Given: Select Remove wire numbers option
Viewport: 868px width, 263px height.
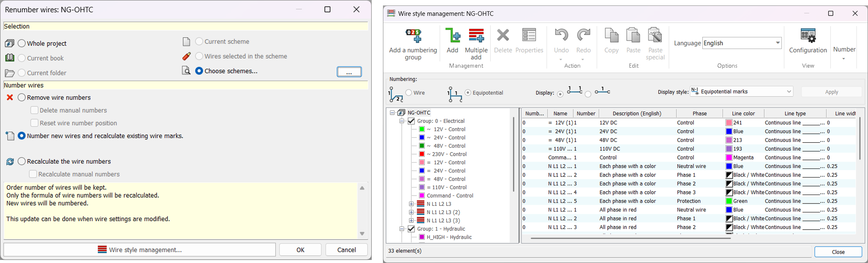Looking at the screenshot, I should (x=21, y=97).
